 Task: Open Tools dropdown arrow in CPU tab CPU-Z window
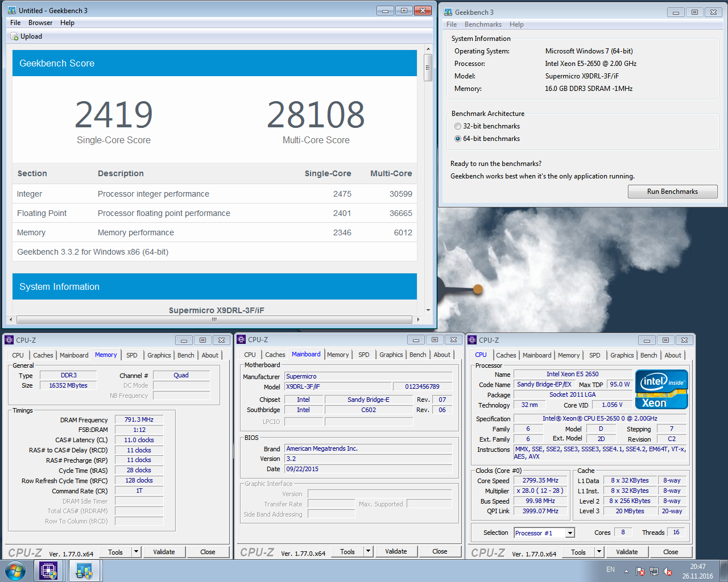599,552
